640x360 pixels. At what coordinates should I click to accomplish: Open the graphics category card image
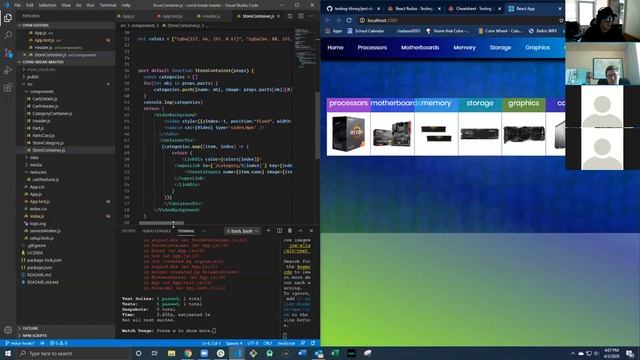pos(524,134)
